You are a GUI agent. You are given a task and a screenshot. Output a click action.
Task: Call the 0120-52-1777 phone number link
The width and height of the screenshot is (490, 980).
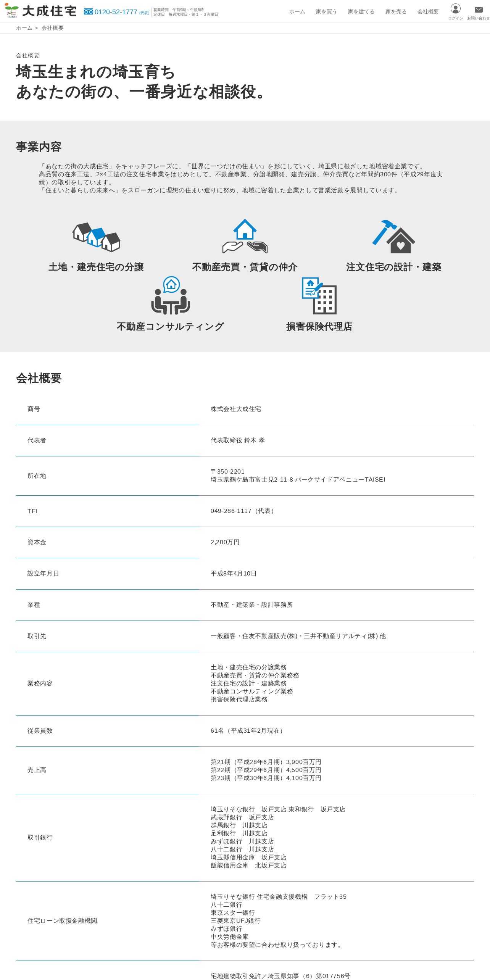pyautogui.click(x=116, y=12)
